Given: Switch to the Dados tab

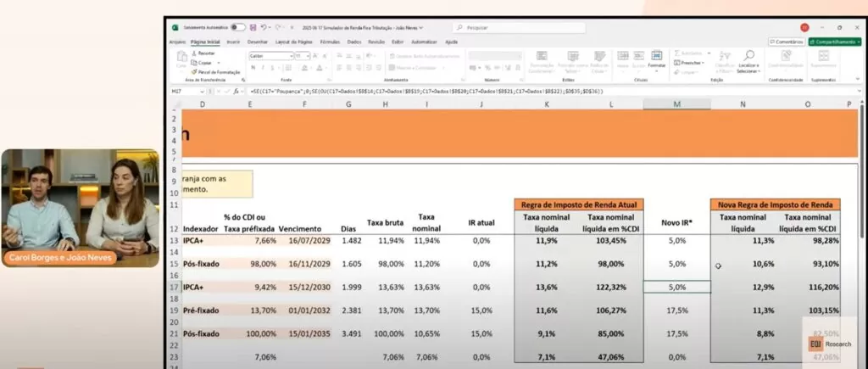Looking at the screenshot, I should coord(354,42).
